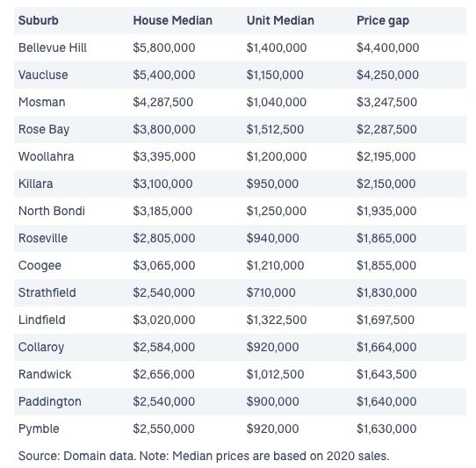Click the Unit Median column header

[280, 21]
